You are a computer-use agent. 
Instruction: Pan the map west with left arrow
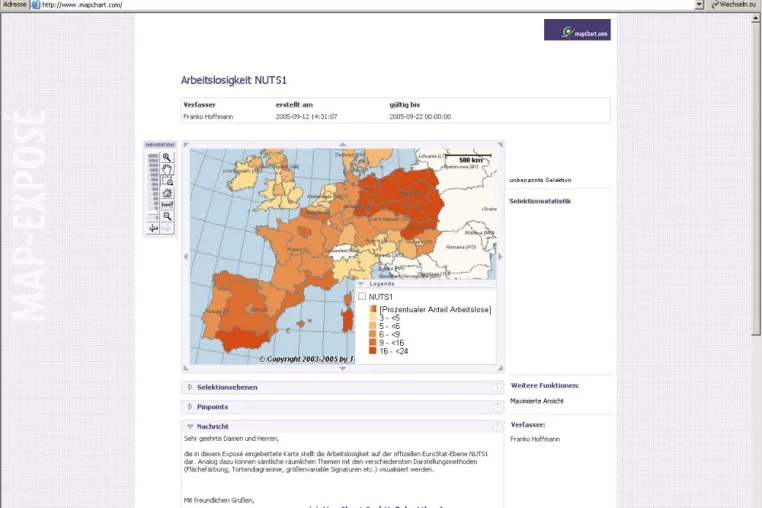click(x=186, y=257)
